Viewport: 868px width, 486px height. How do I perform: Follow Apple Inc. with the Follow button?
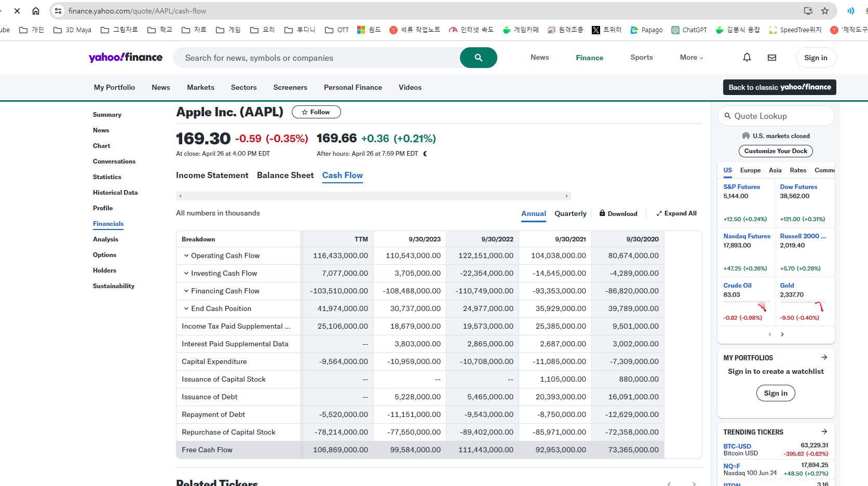click(x=316, y=112)
